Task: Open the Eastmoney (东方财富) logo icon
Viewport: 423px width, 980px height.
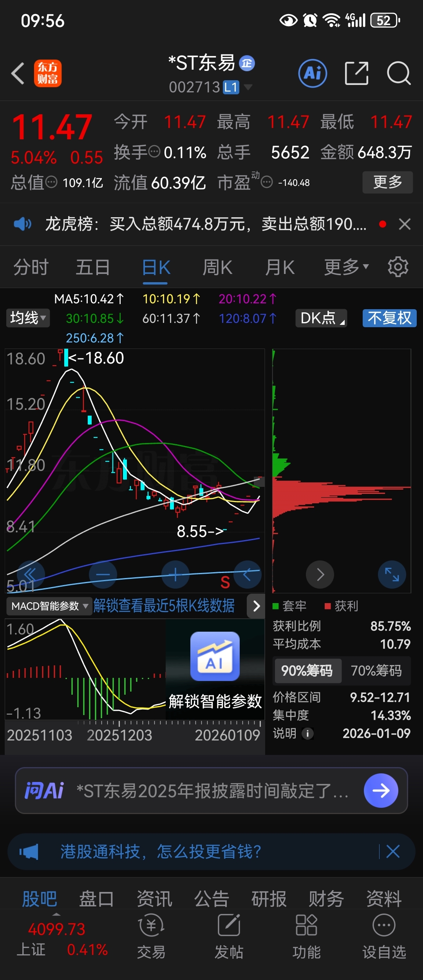Action: click(x=47, y=73)
